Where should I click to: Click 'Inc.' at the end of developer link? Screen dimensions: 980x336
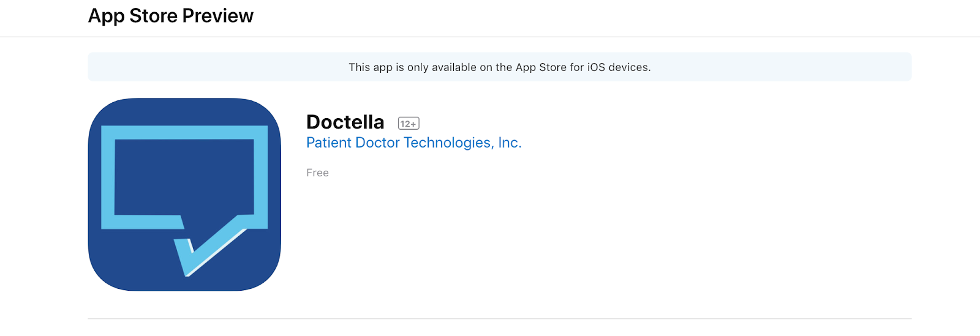510,143
